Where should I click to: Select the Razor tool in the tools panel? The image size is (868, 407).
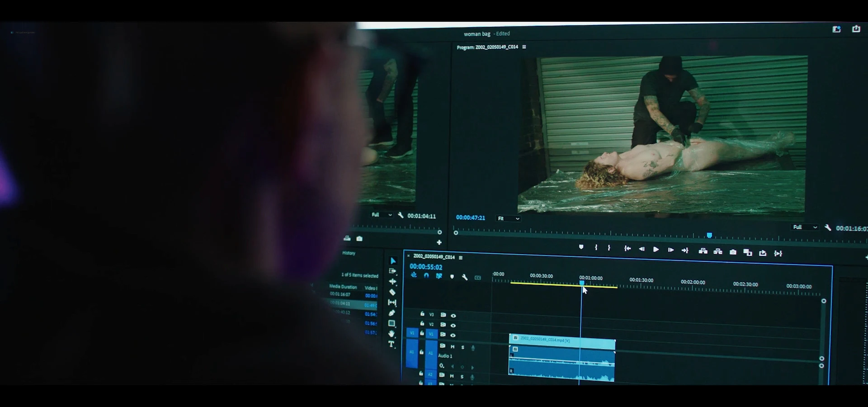tap(392, 292)
